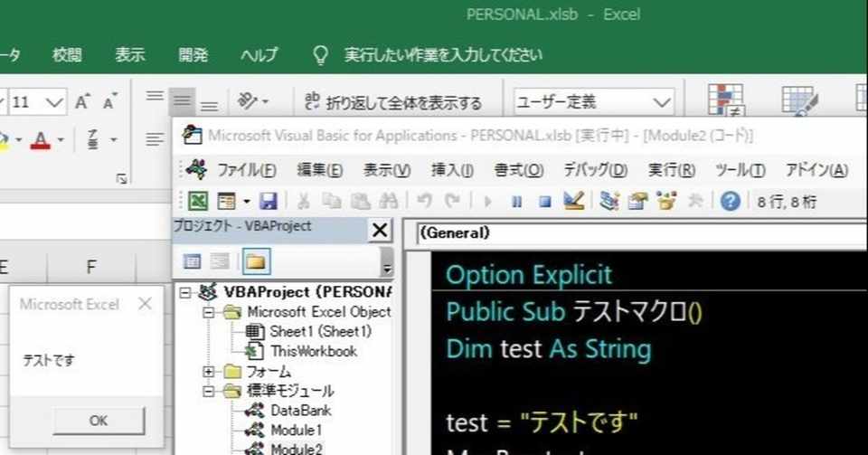Open Object Browser icon in VBA toolbar
Viewport: 868px width, 455px height.
point(666,201)
